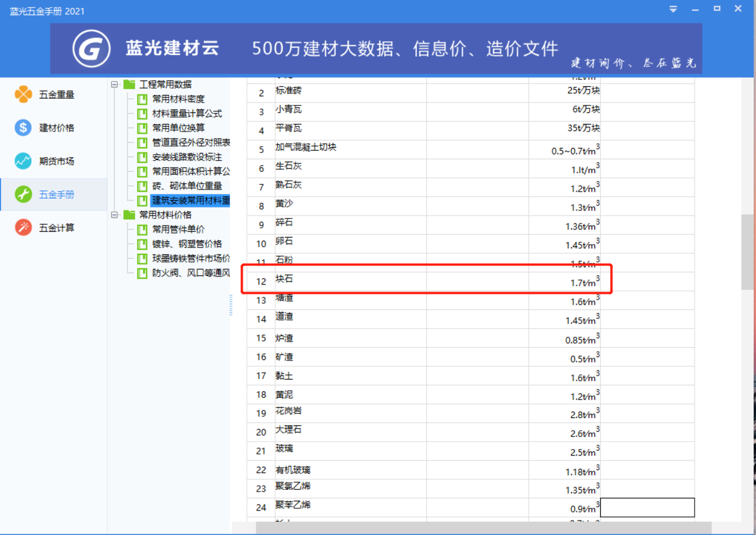Click the 大理石 table cell
Screen dimensions: 756x535
click(x=351, y=432)
